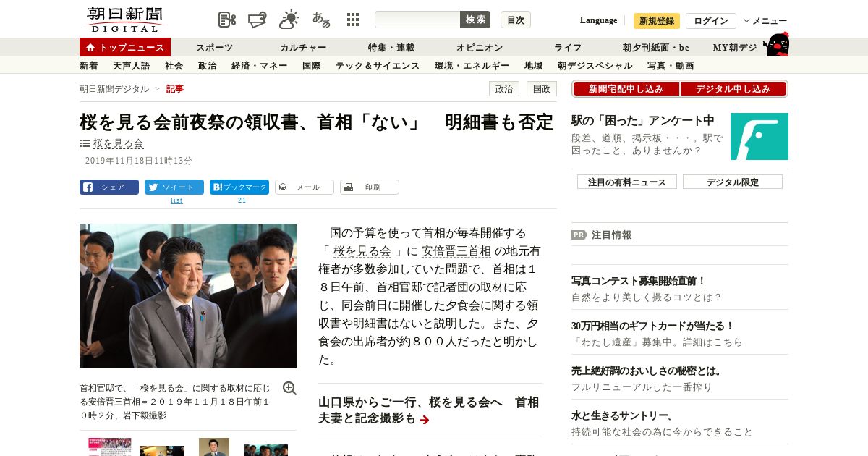
Task: Enlarge photo with magnifier icon
Action: (x=289, y=388)
